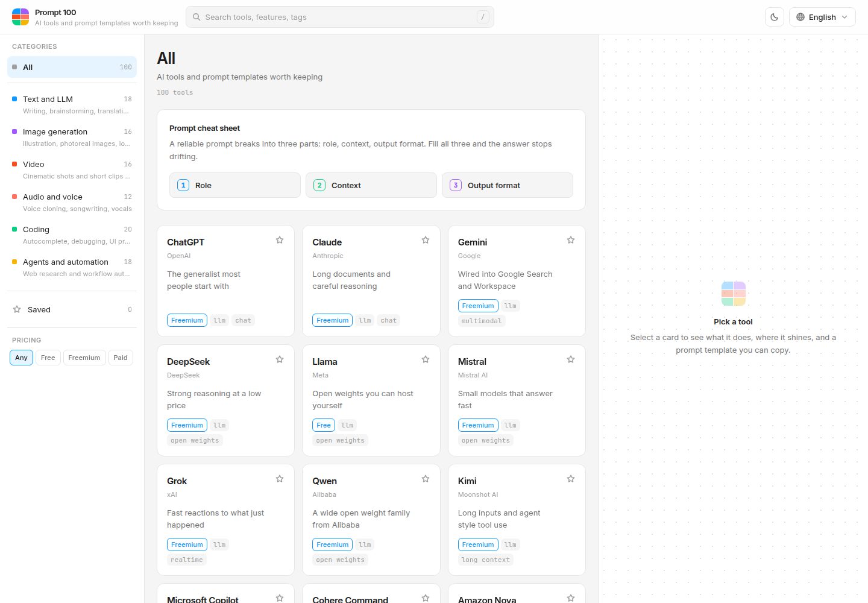
Task: Star the Claude card
Action: click(x=426, y=240)
